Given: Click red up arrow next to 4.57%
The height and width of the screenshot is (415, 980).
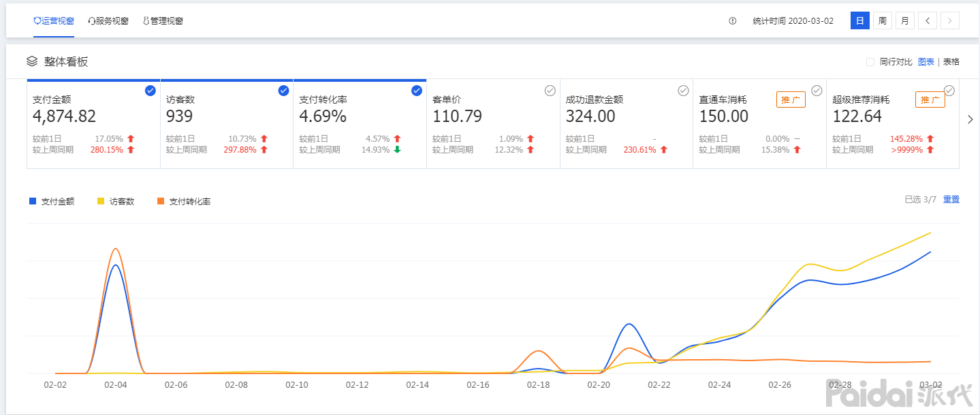Looking at the screenshot, I should click(397, 139).
